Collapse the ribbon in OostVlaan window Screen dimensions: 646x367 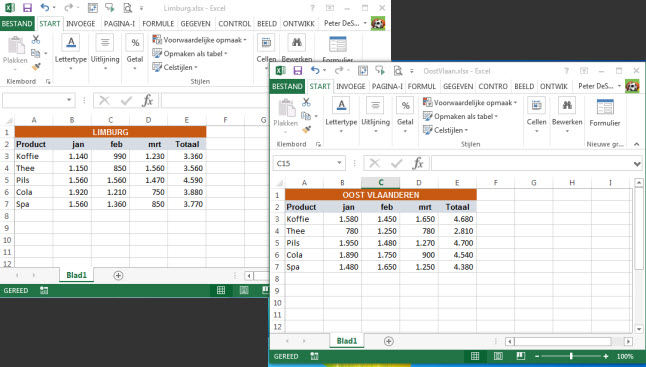[x=637, y=144]
